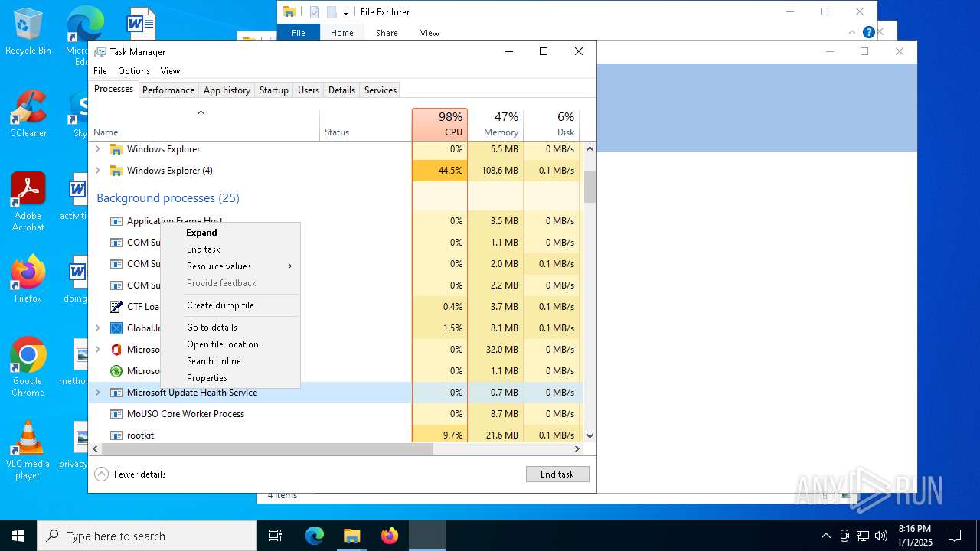Click the End task button at bottom
The width and height of the screenshot is (980, 551).
click(557, 474)
